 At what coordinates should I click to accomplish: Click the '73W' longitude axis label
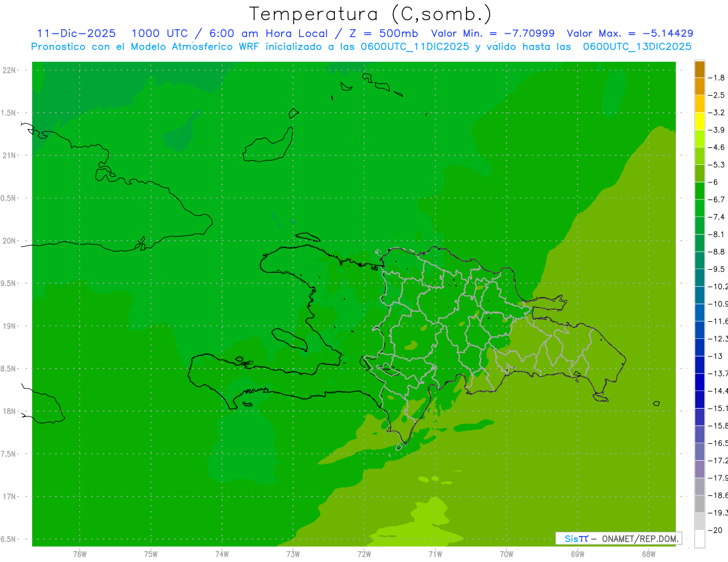tap(293, 554)
